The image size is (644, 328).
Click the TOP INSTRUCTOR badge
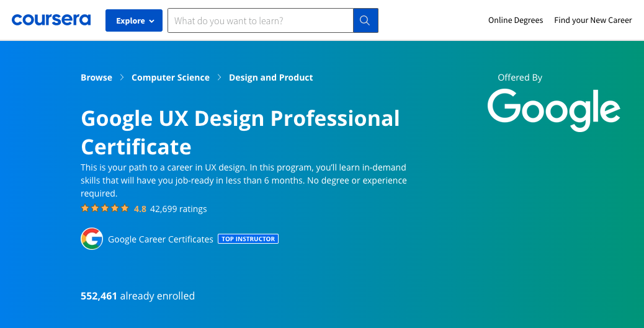(248, 239)
